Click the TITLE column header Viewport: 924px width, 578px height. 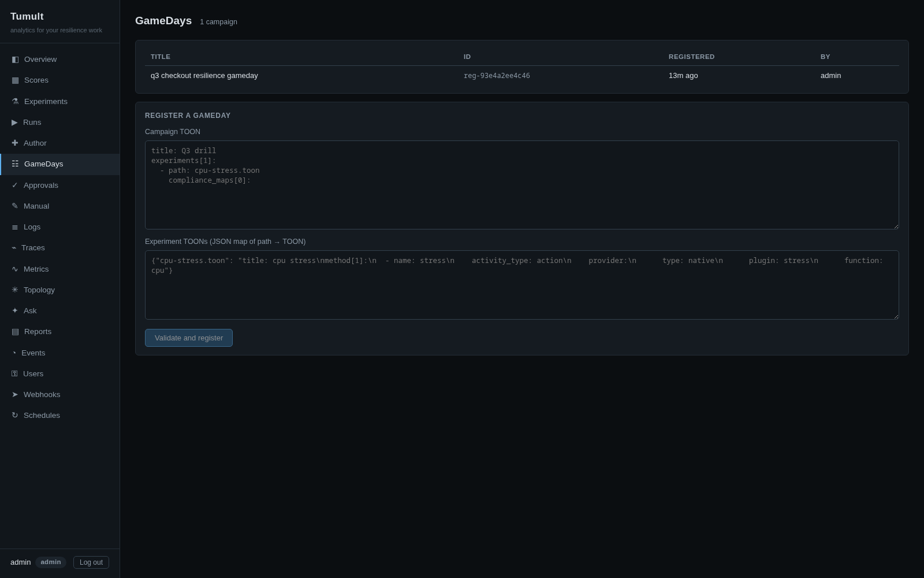(161, 57)
